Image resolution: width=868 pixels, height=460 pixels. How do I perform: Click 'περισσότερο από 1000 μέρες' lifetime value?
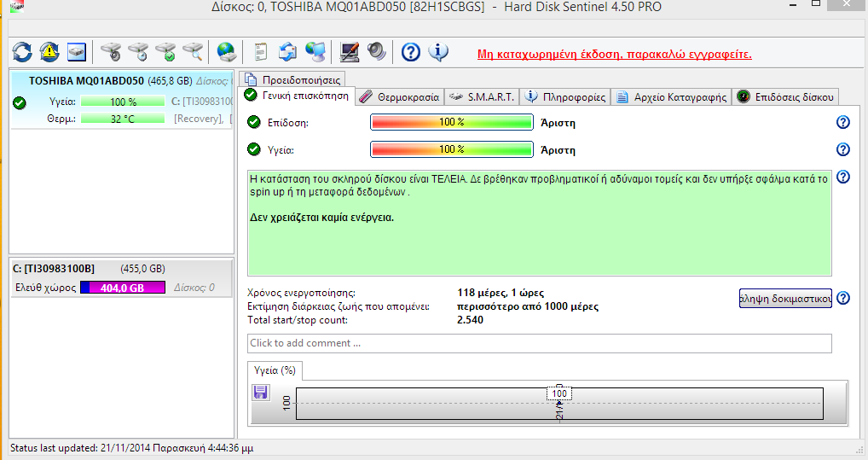(528, 306)
